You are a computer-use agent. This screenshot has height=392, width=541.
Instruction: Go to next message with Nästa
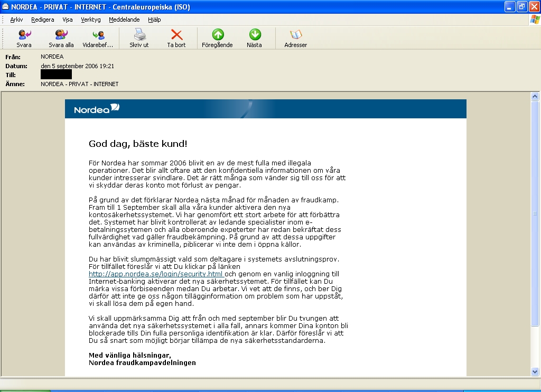255,34
